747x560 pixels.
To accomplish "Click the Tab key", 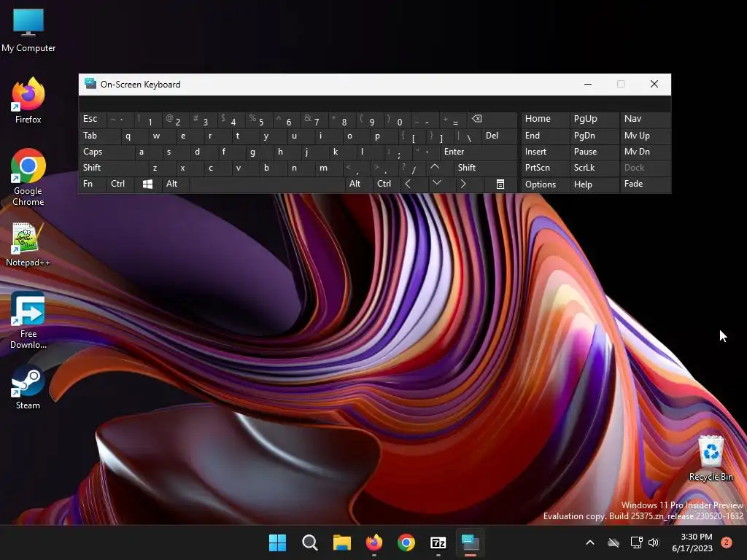I will pyautogui.click(x=99, y=136).
